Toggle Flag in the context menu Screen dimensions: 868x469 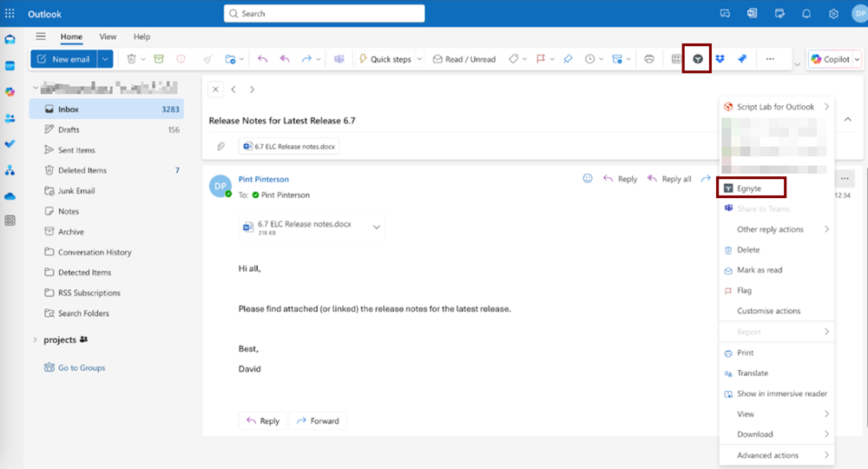pyautogui.click(x=744, y=291)
